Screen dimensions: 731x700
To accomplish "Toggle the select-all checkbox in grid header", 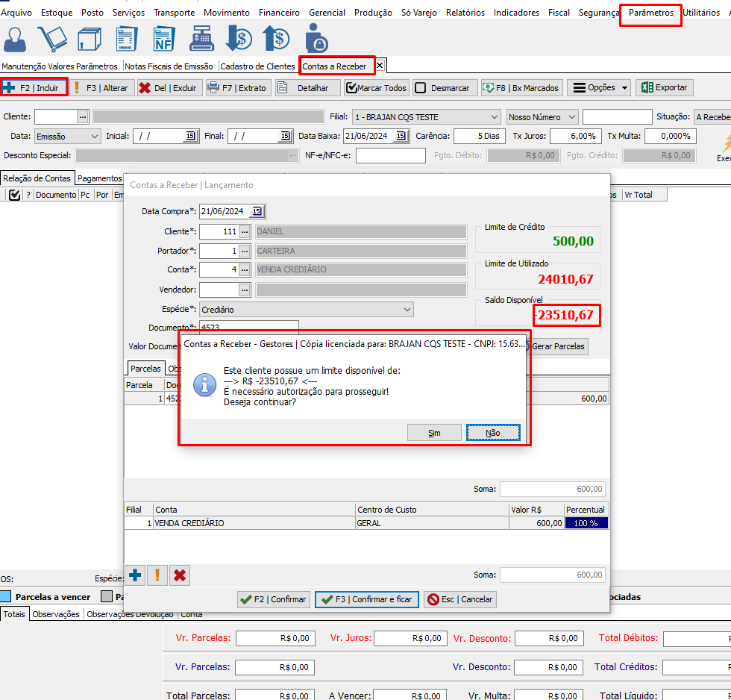I will pos(13,195).
